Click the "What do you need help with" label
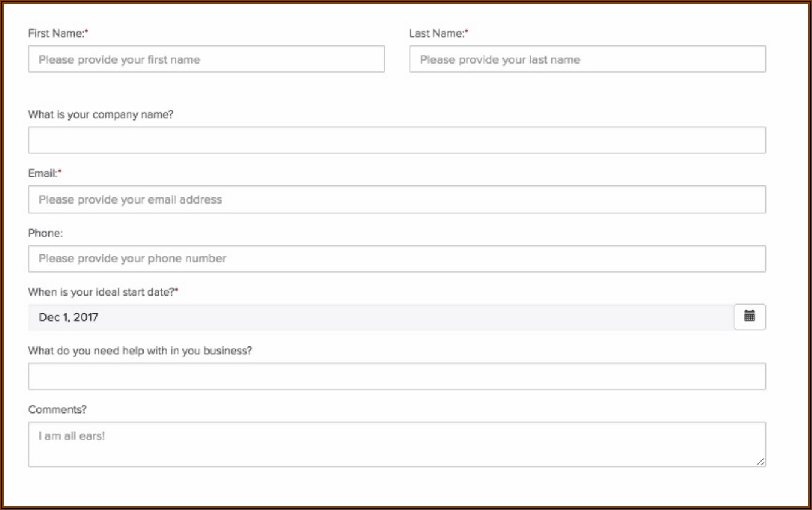Viewport: 812px width, 510px height. pos(140,351)
